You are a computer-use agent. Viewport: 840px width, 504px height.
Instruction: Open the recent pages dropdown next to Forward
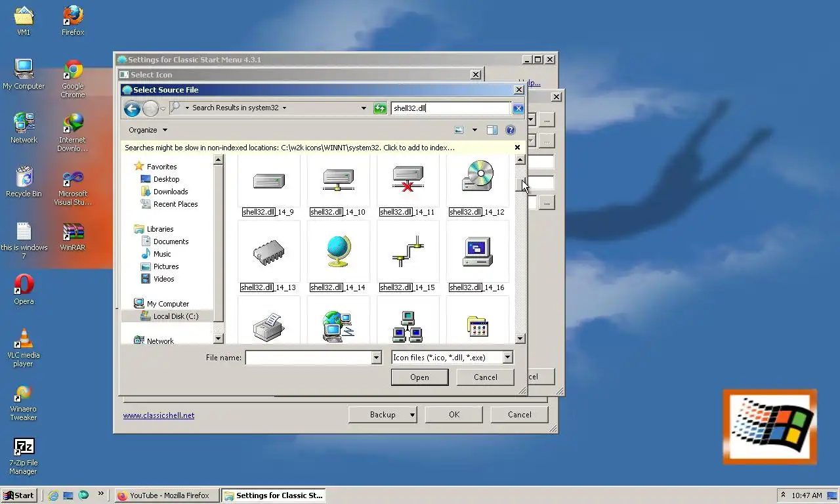pos(163,108)
